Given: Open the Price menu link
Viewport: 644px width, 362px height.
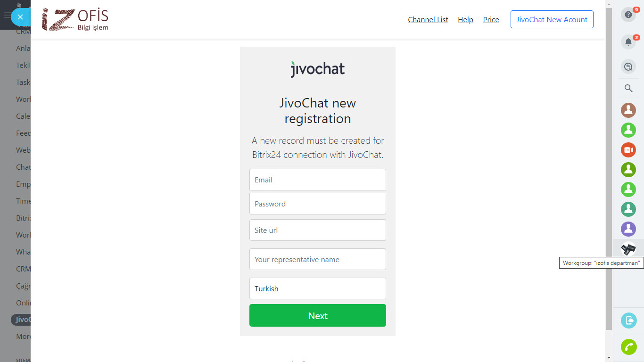Looking at the screenshot, I should pyautogui.click(x=491, y=20).
